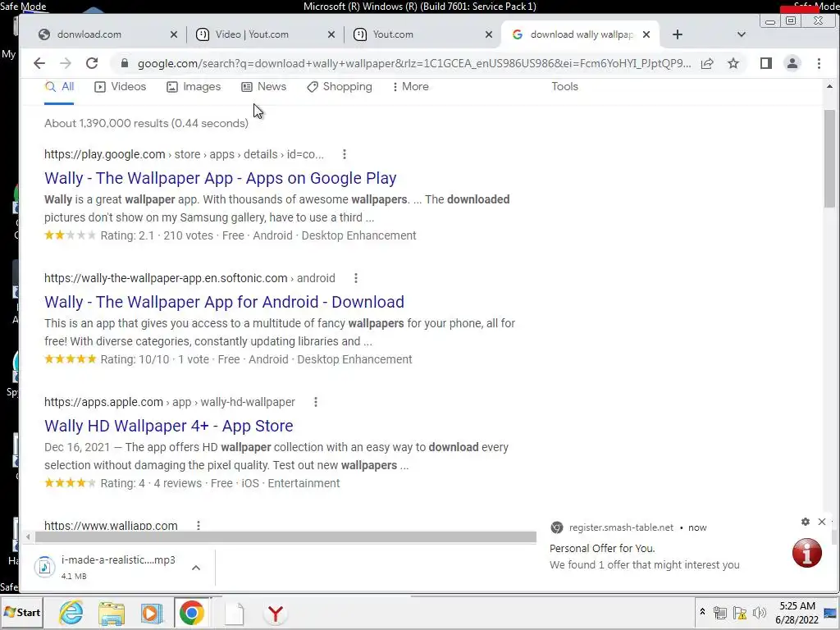Expand the More search filters menu
The width and height of the screenshot is (840, 630).
tap(410, 87)
